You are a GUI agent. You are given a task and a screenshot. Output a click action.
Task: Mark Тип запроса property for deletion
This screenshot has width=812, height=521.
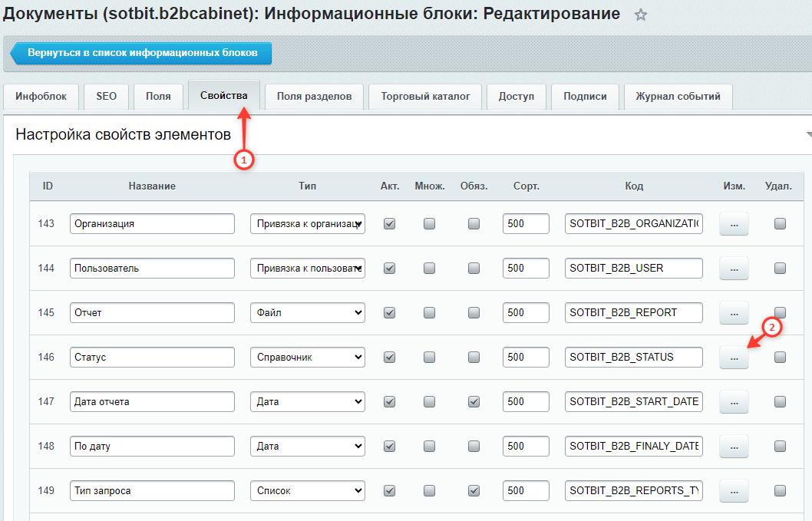pyautogui.click(x=780, y=491)
